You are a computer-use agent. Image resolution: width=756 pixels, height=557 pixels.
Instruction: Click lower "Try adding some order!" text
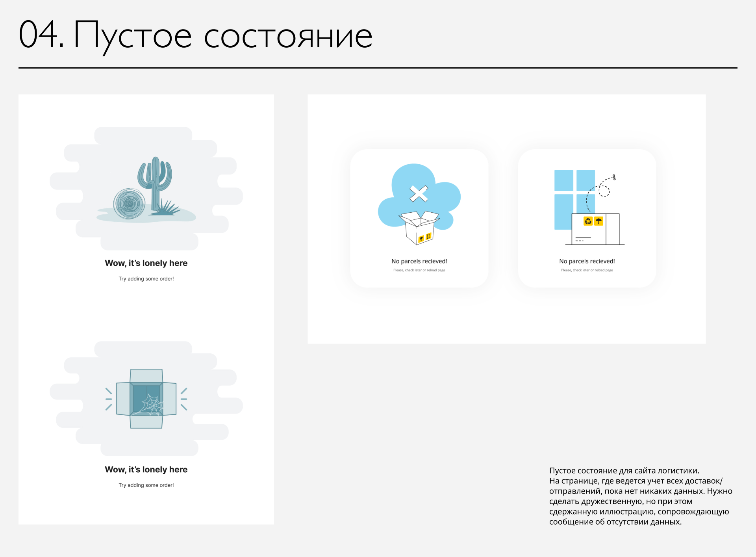pos(146,485)
